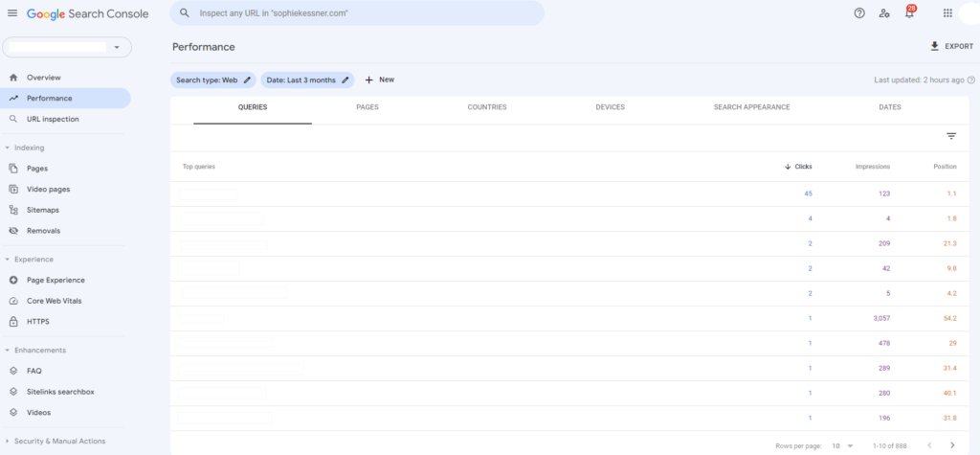Click the Pages copy icon in Indexing
Viewport: 980px width, 455px height.
[13, 169]
